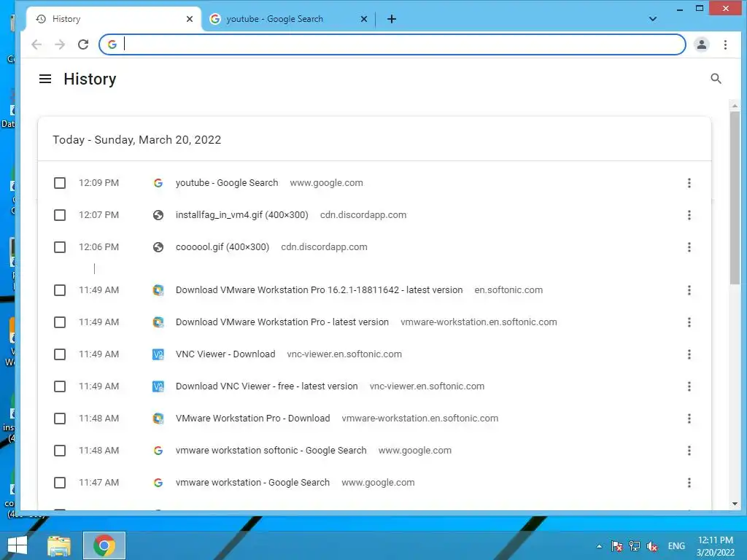Viewport: 747px width, 560px height.
Task: Open the youtube - Google Search history link
Action: [x=227, y=183]
